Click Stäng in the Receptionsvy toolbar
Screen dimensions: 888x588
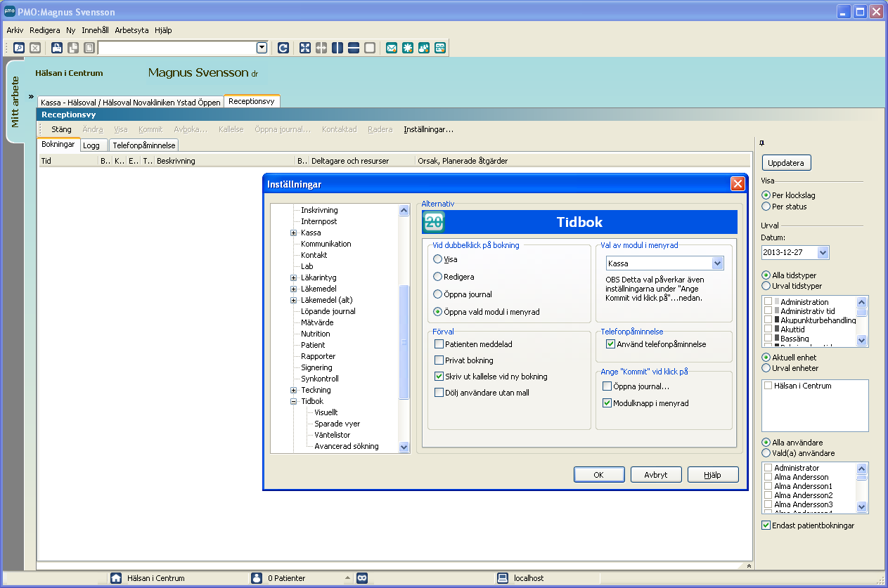[x=61, y=129]
